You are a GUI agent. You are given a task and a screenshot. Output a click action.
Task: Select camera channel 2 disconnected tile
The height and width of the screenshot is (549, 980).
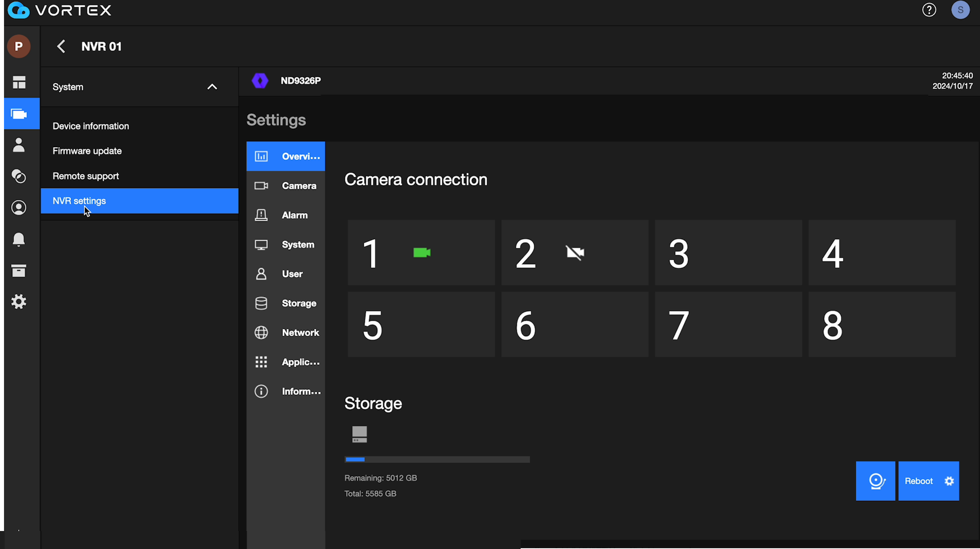click(575, 252)
